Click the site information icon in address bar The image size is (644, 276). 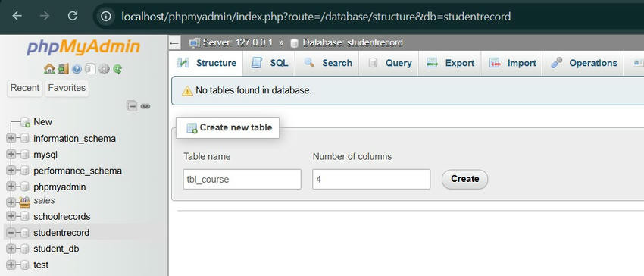tap(106, 17)
